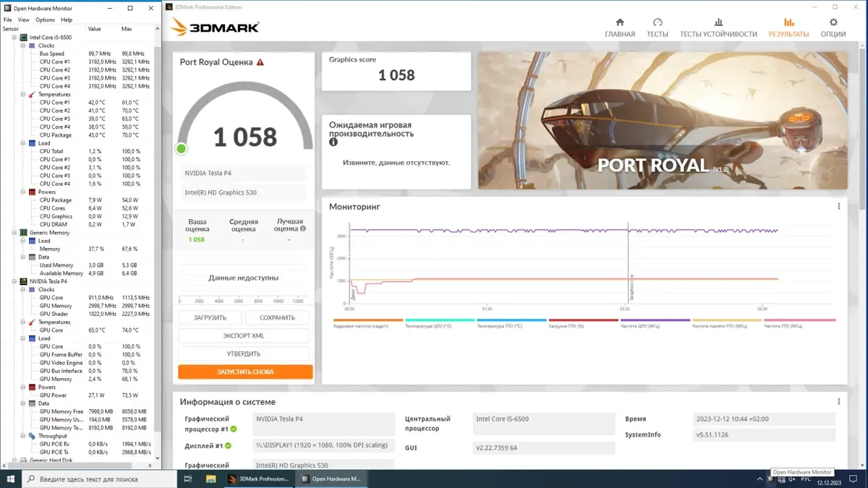The height and width of the screenshot is (488, 868).
Task: Click Windows Start button
Action: pyautogui.click(x=11, y=479)
